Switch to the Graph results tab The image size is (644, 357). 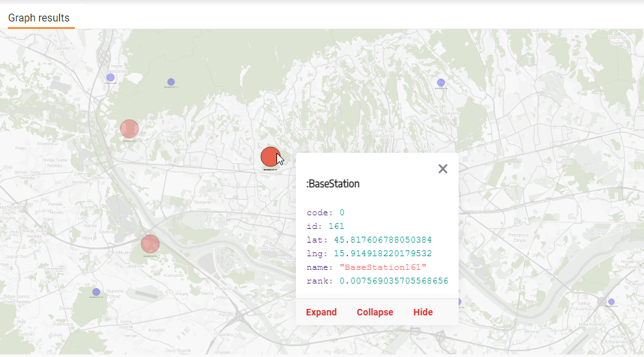tap(39, 18)
